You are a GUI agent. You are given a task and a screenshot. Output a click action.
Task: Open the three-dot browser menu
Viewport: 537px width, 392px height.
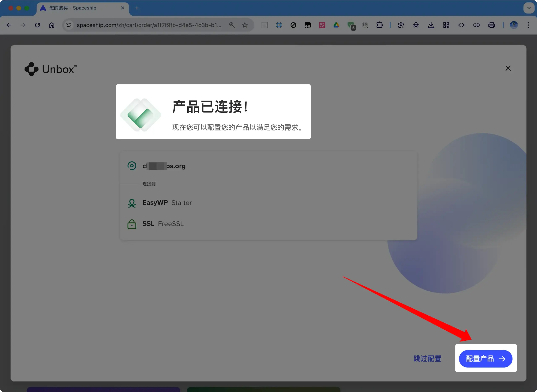(x=528, y=25)
